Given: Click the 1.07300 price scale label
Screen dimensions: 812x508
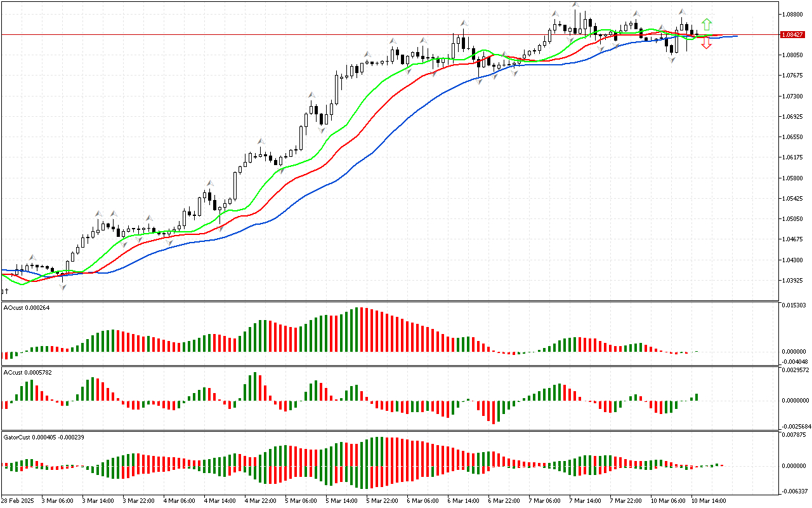Looking at the screenshot, I should (793, 96).
